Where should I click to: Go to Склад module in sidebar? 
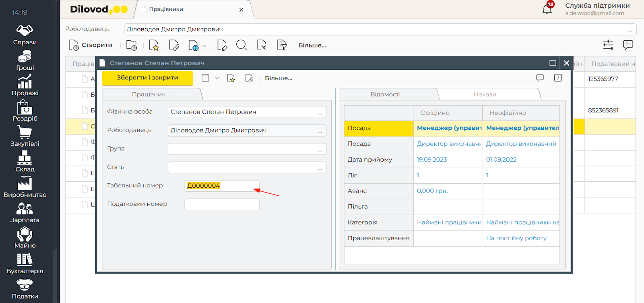[25, 162]
